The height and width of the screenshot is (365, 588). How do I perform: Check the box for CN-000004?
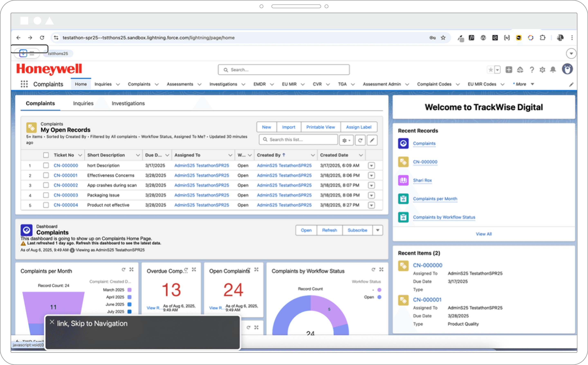click(x=46, y=205)
